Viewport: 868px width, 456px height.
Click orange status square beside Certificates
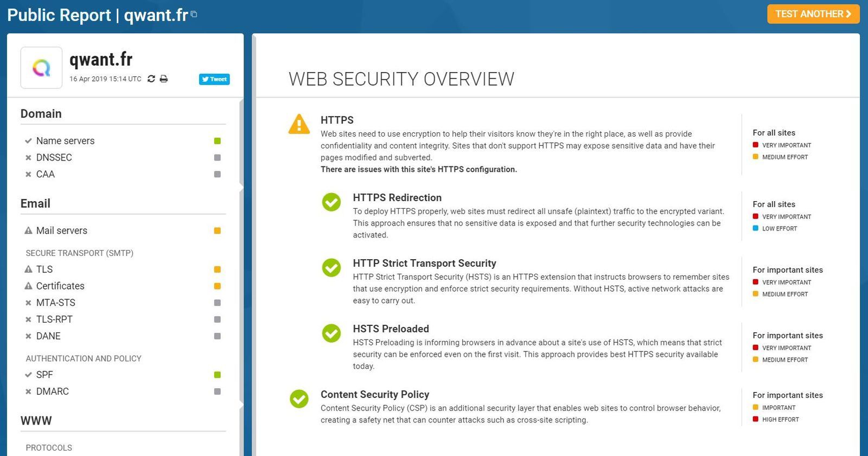(218, 286)
